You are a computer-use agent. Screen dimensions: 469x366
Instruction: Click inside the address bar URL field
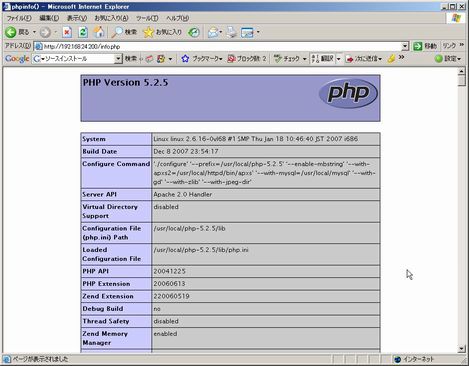pos(221,46)
